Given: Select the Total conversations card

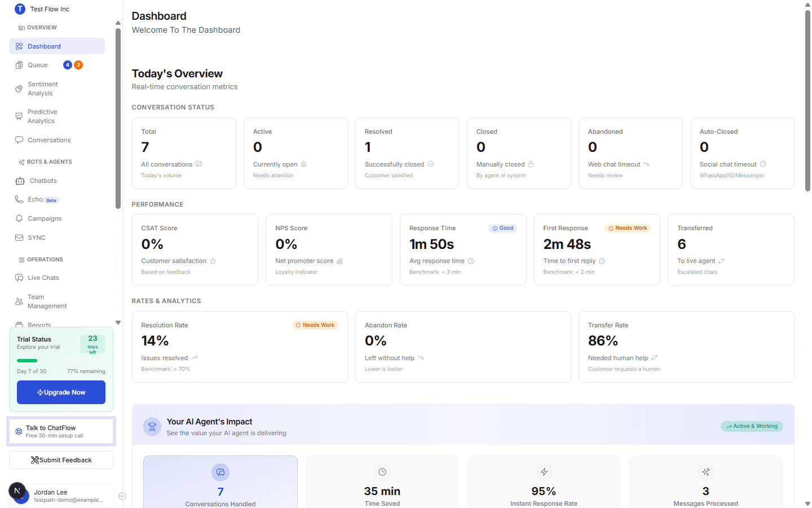Looking at the screenshot, I should click(x=184, y=153).
